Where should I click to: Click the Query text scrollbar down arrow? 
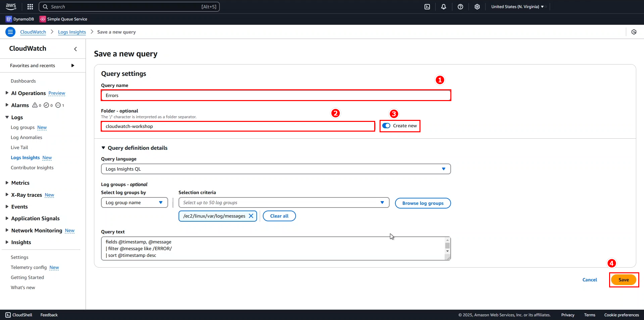coord(447,251)
